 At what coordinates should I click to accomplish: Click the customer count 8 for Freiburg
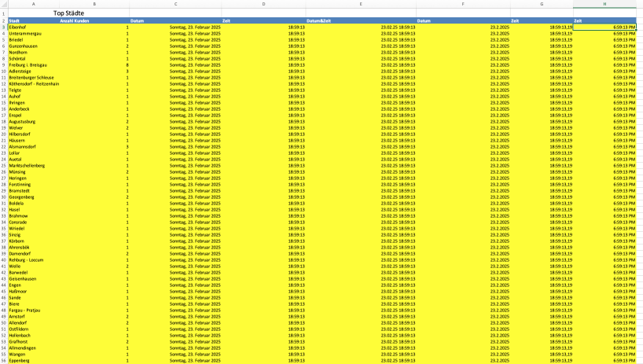click(127, 64)
